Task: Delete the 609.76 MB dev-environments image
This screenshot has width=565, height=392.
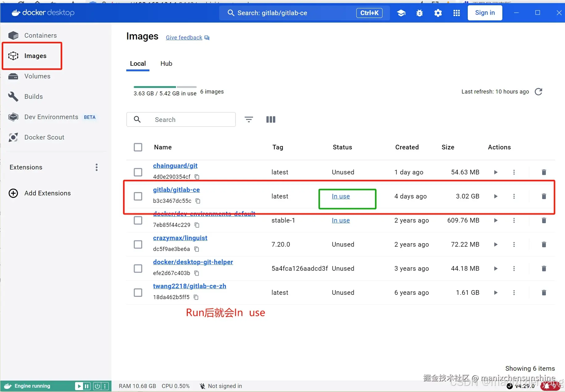Action: click(x=544, y=220)
